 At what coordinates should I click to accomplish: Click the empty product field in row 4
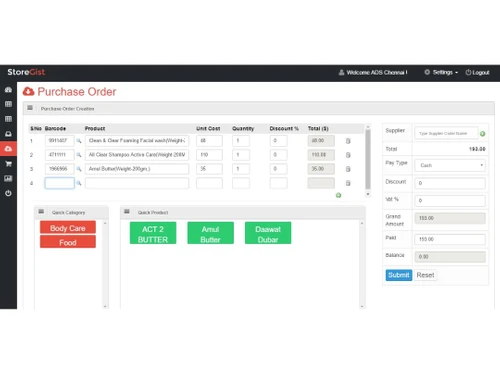pos(137,183)
